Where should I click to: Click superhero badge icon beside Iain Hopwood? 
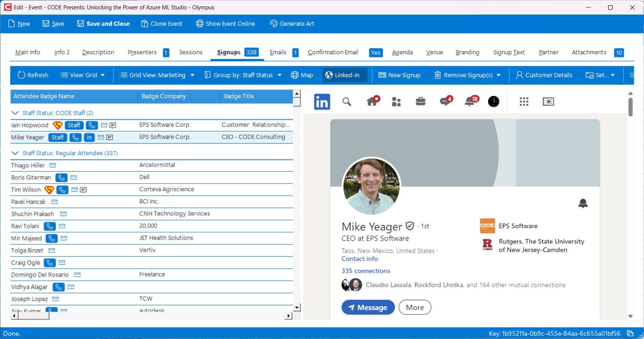pos(58,125)
